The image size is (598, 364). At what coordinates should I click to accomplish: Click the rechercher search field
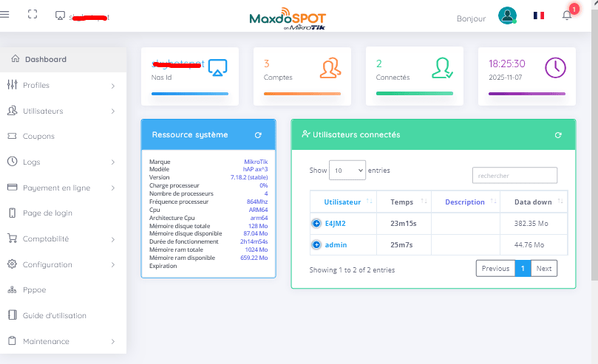pos(514,176)
